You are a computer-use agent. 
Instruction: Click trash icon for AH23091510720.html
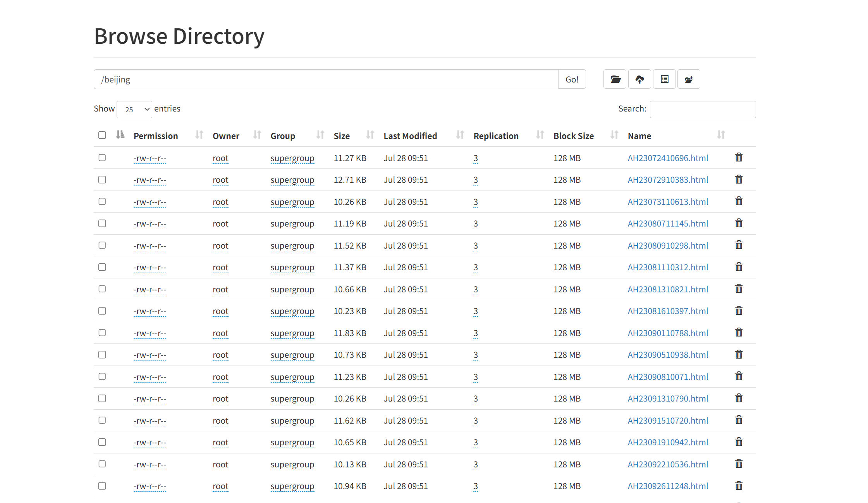coord(739,420)
